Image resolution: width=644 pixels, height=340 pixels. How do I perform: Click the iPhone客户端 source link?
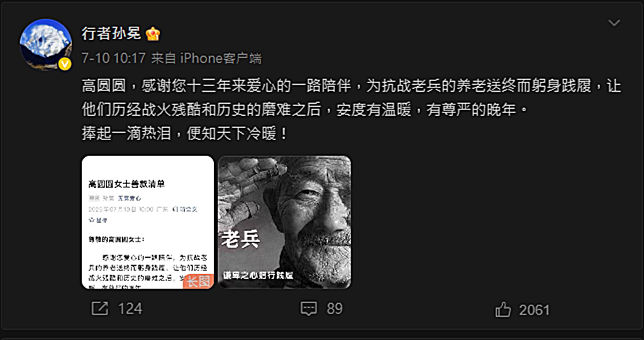(221, 58)
